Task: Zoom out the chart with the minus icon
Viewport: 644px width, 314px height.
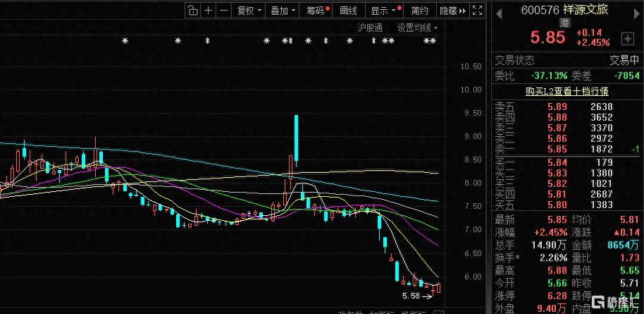Action: coord(223,11)
